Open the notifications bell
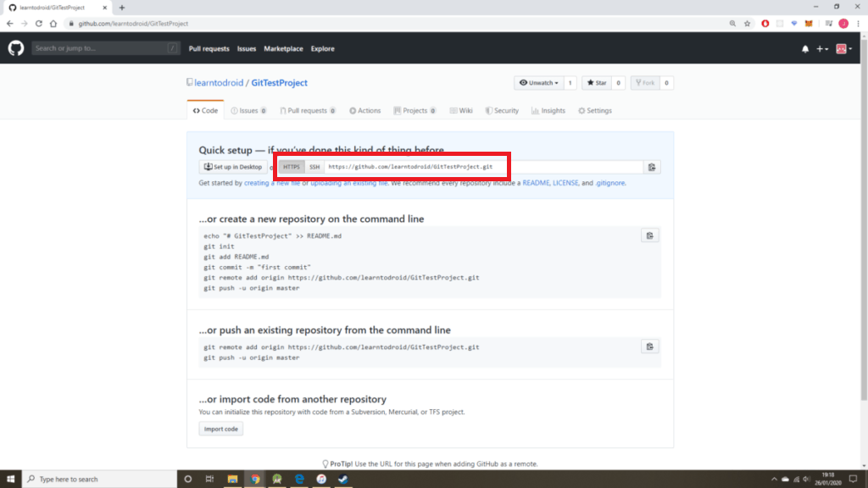Image resolution: width=868 pixels, height=488 pixels. 805,49
